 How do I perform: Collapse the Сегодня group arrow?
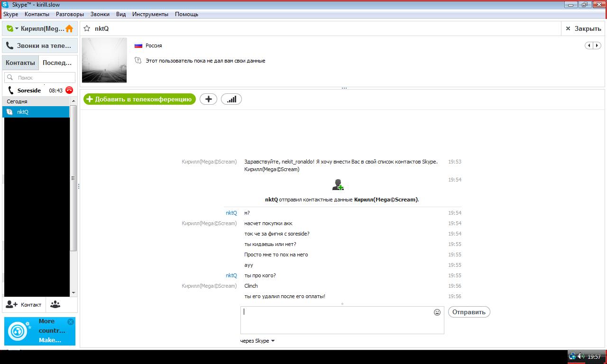73,101
